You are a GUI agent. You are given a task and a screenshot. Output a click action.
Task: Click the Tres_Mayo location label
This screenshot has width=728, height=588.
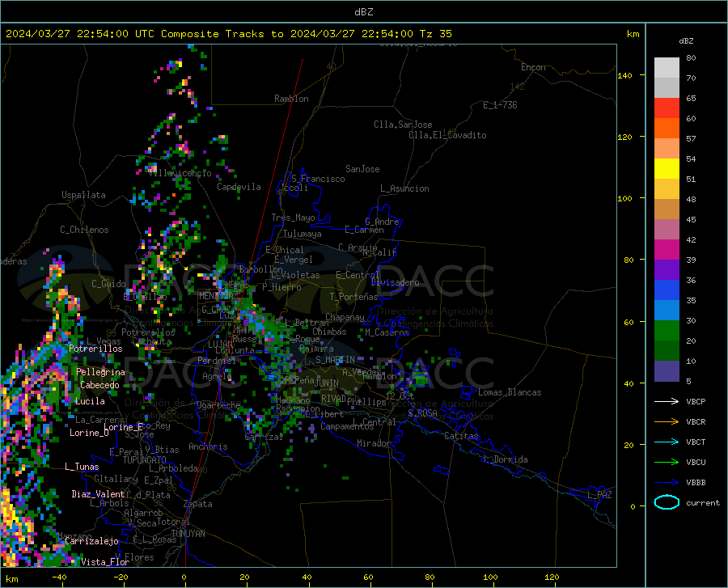pos(294,218)
